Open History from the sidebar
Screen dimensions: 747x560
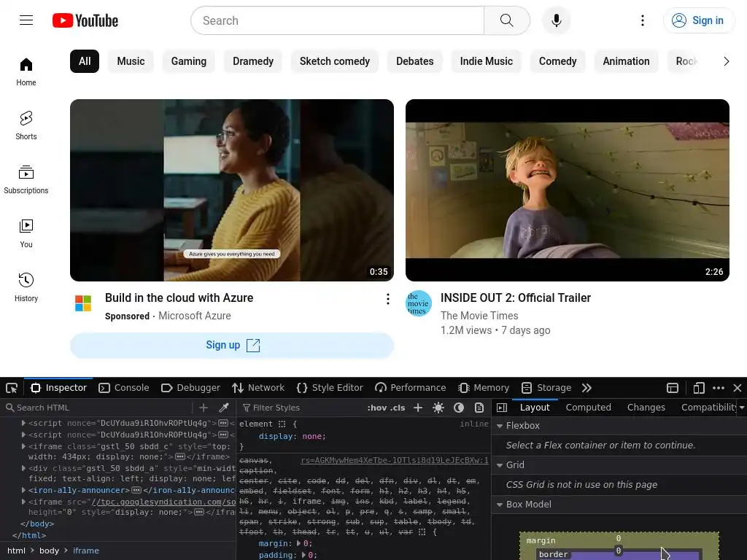pos(26,287)
